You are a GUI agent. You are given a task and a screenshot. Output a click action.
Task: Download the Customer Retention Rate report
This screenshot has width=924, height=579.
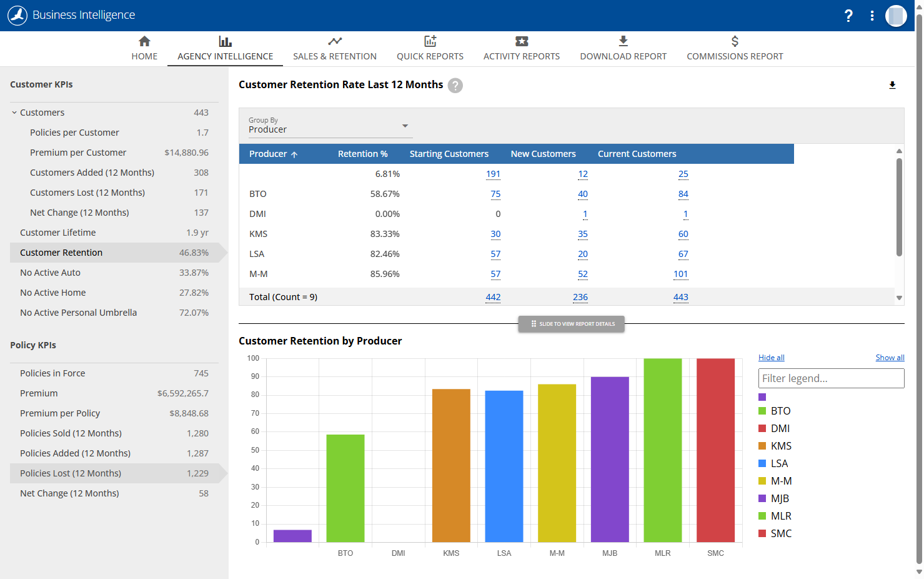[x=892, y=85]
